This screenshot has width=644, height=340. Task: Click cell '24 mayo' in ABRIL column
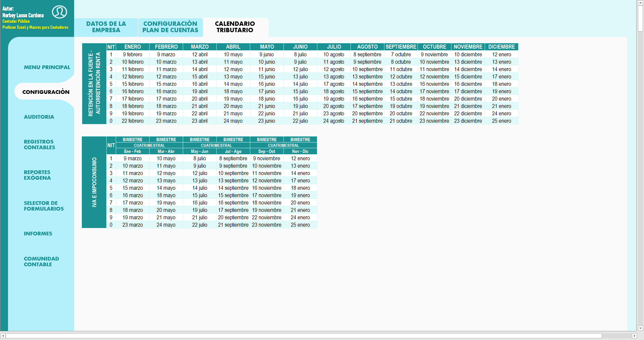click(233, 121)
